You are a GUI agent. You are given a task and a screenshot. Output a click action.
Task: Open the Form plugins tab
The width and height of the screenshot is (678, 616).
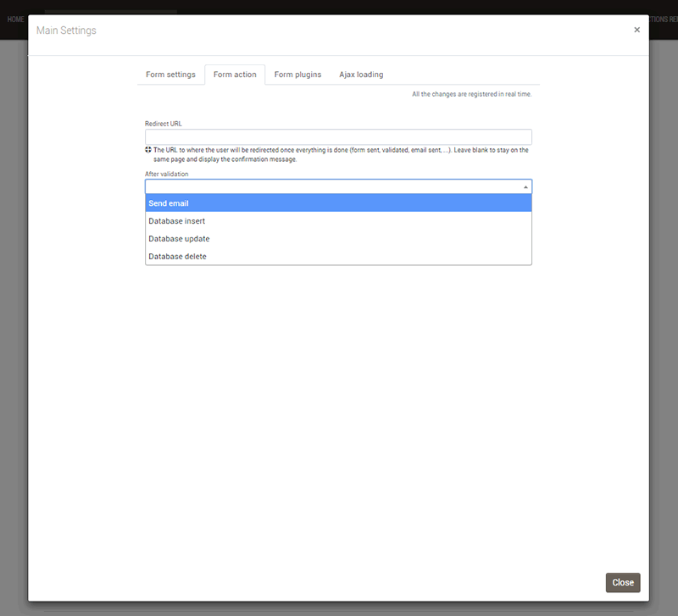point(297,75)
